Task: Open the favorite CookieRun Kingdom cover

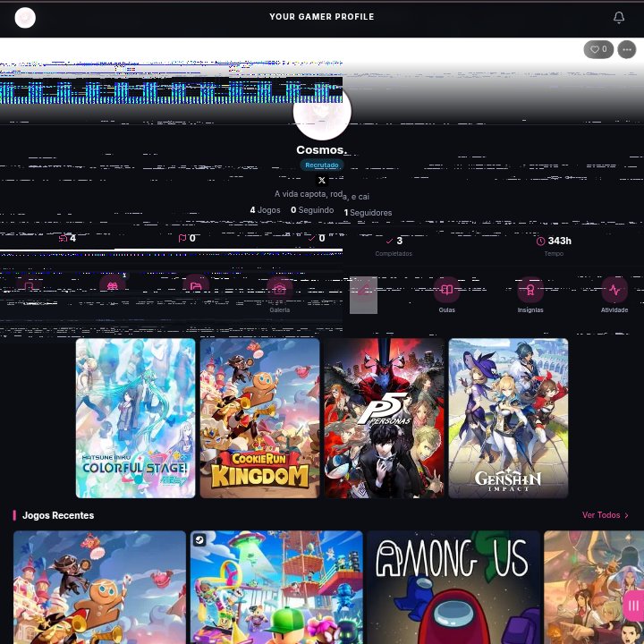Action: [x=259, y=418]
